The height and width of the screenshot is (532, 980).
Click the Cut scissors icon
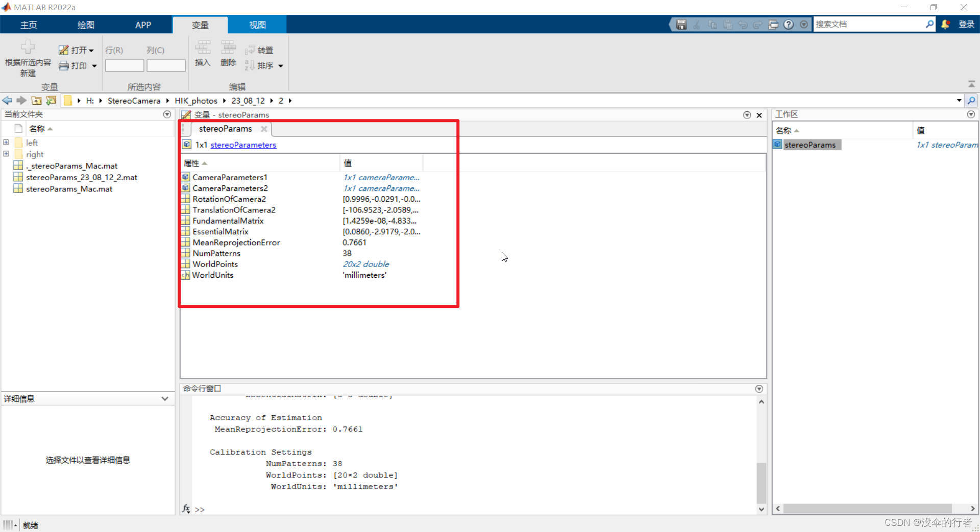(697, 24)
